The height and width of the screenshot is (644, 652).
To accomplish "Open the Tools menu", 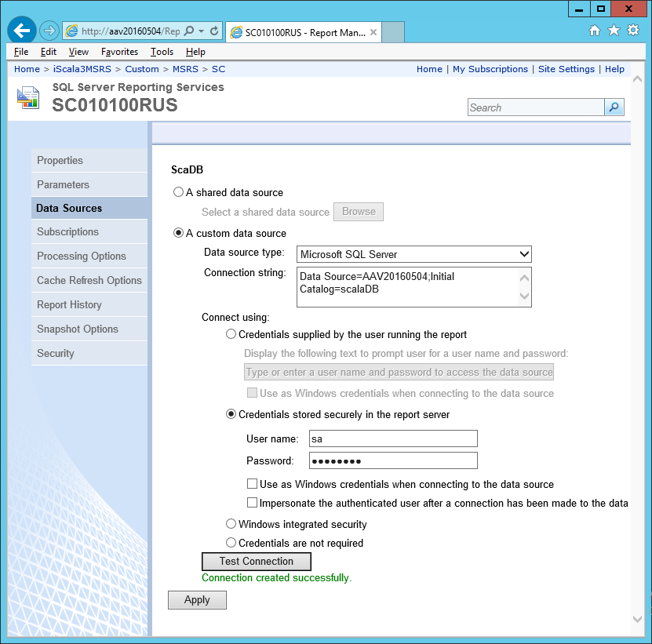I will pos(162,52).
